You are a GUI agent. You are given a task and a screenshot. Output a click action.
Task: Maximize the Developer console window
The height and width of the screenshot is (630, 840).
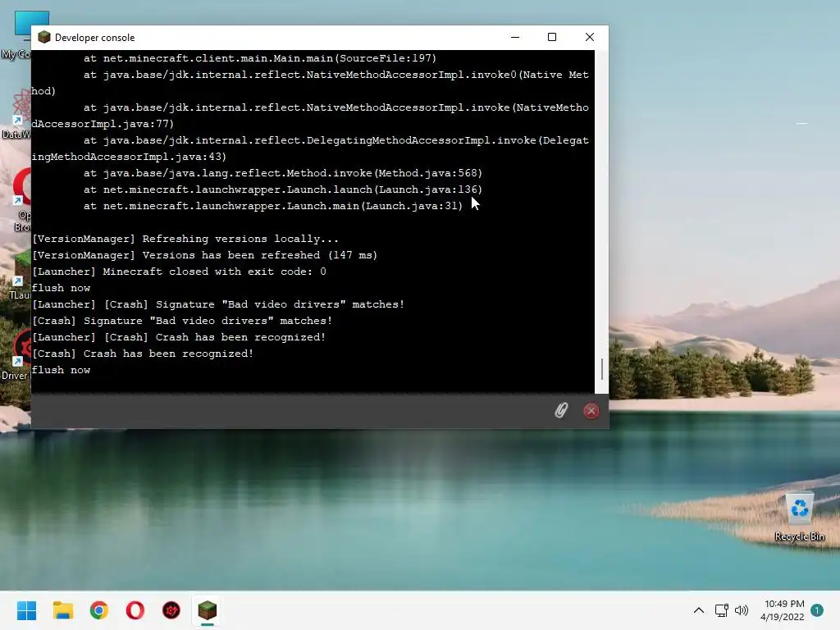coord(552,37)
